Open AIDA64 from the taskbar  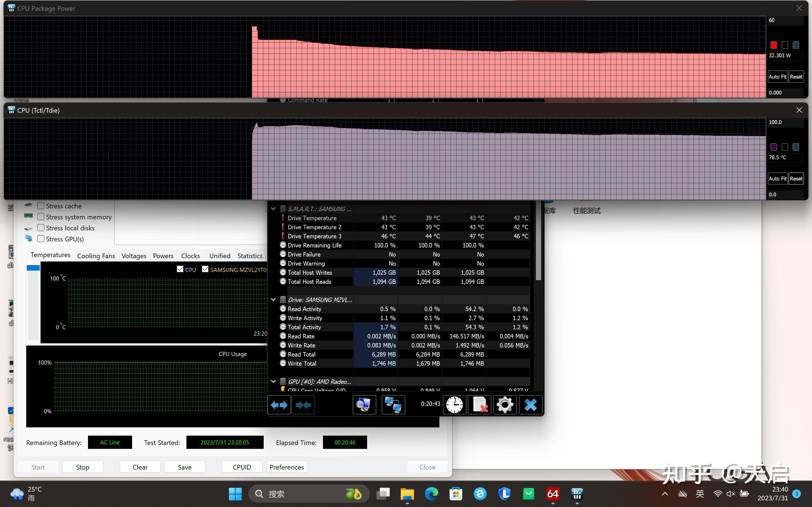553,493
